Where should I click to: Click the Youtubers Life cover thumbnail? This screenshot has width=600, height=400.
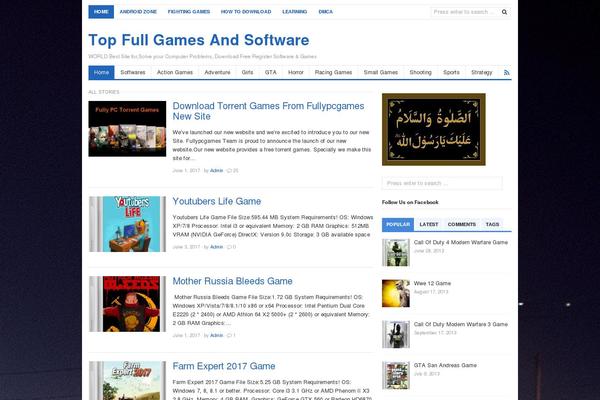(x=127, y=224)
